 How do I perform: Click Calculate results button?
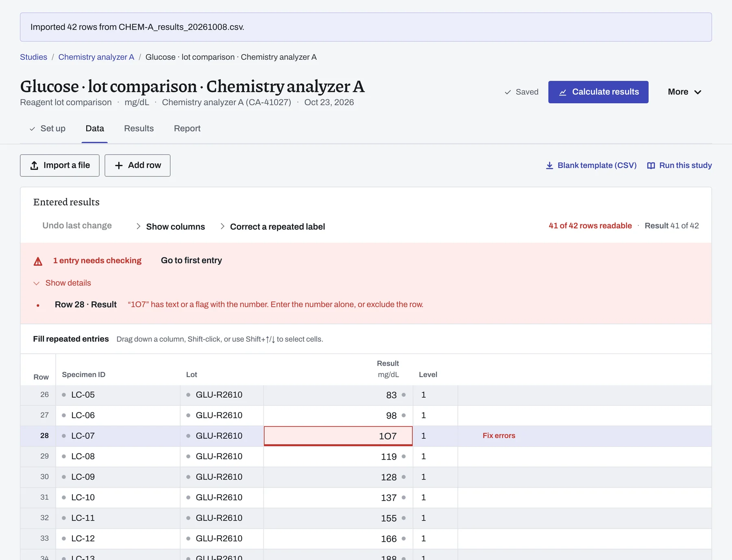[598, 92]
